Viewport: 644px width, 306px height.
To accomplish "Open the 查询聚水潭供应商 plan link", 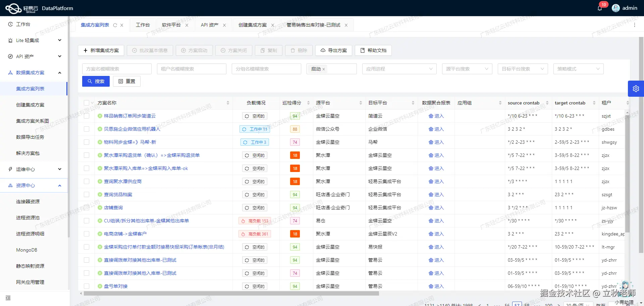I will pyautogui.click(x=123, y=181).
